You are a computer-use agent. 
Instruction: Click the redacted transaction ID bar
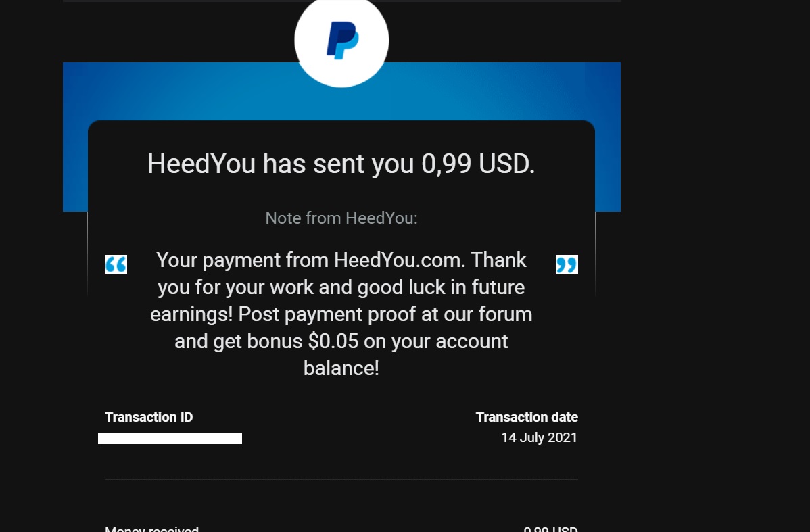(x=170, y=439)
